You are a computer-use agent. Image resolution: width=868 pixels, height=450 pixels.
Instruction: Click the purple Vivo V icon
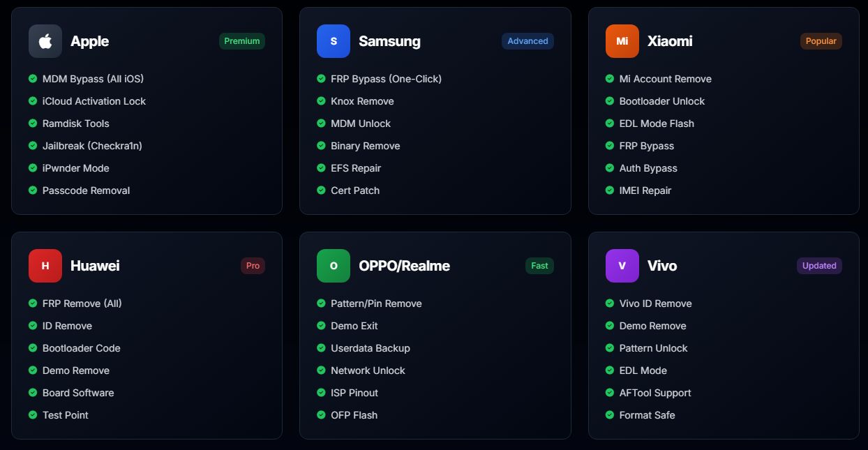[x=622, y=266]
